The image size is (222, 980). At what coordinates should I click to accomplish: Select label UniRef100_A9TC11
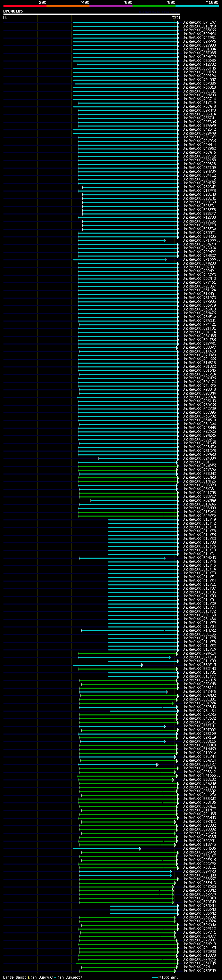point(199,462)
